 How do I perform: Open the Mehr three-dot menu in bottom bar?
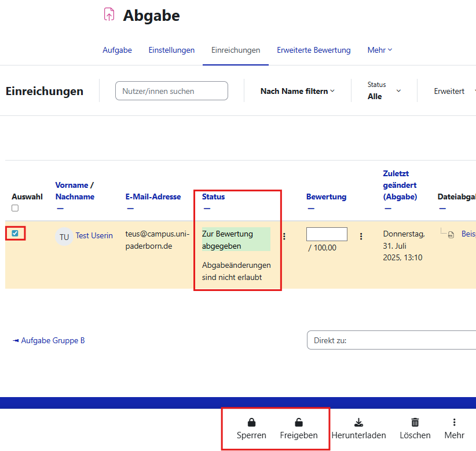click(454, 423)
